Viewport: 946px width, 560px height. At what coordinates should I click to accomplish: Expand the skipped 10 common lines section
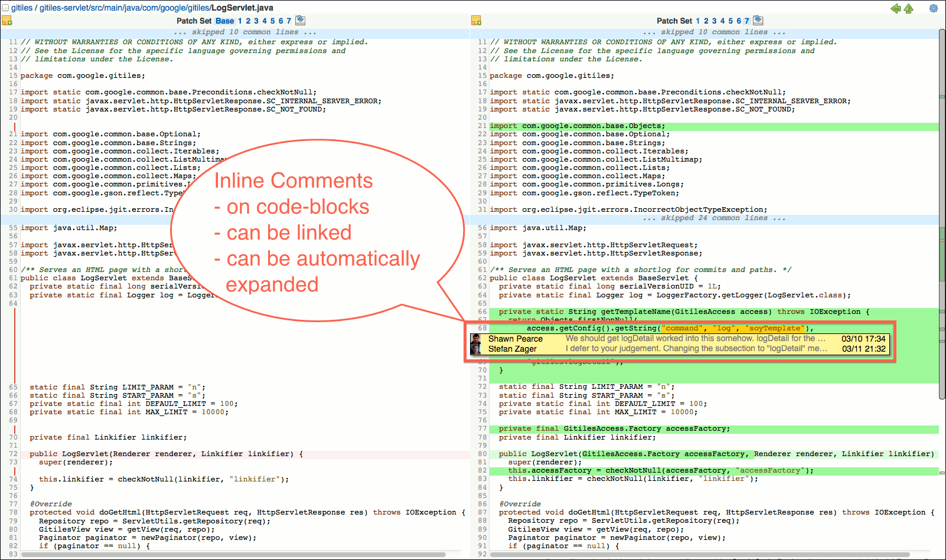715,32
